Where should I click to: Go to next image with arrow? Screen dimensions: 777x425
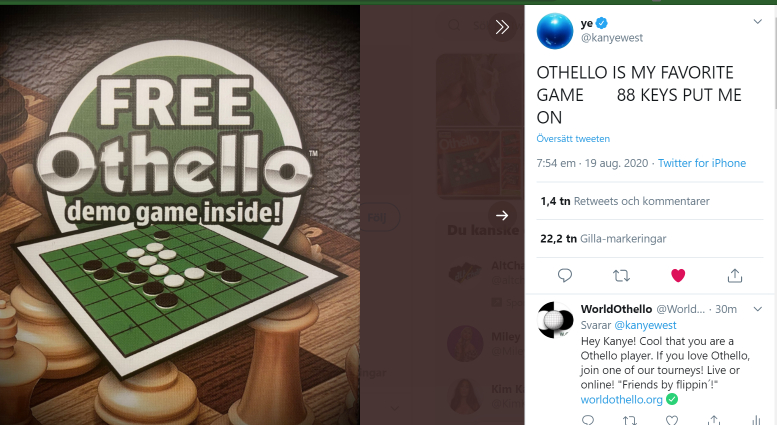pos(502,215)
